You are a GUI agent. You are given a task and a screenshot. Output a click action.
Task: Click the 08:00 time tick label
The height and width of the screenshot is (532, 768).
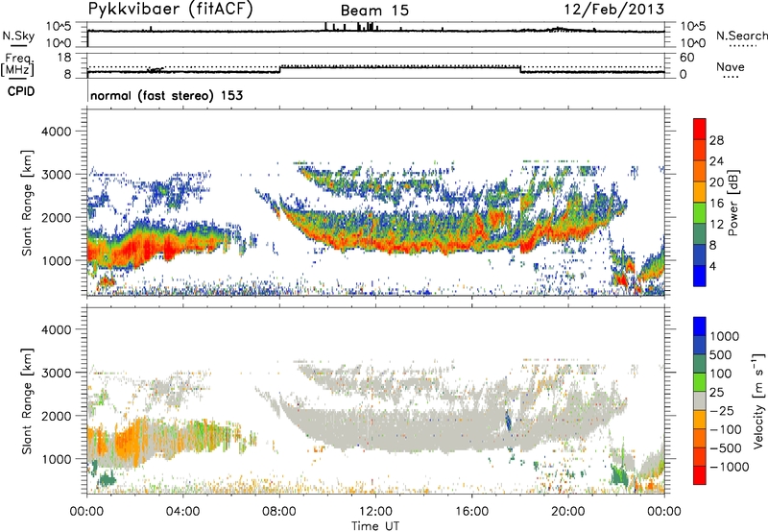[279, 512]
